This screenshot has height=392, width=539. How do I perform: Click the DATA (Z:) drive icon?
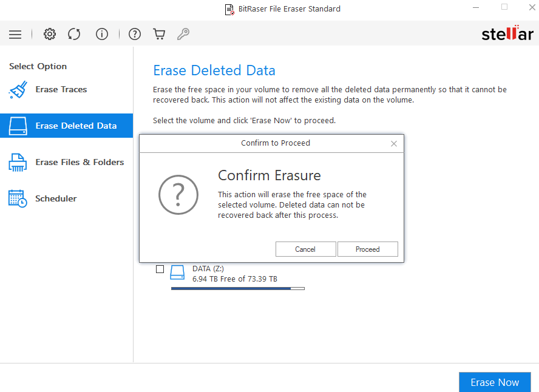pos(177,272)
